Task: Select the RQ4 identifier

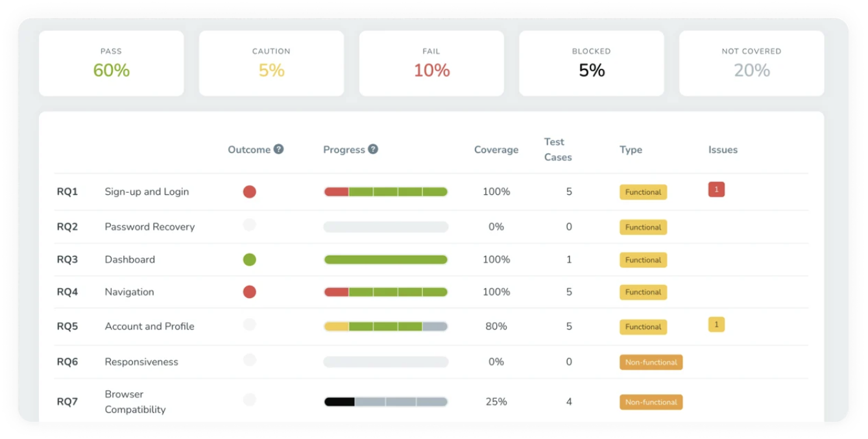Action: coord(67,292)
